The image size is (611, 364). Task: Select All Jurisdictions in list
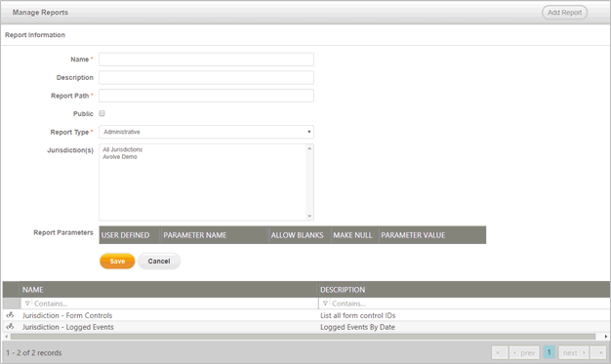pos(122,149)
